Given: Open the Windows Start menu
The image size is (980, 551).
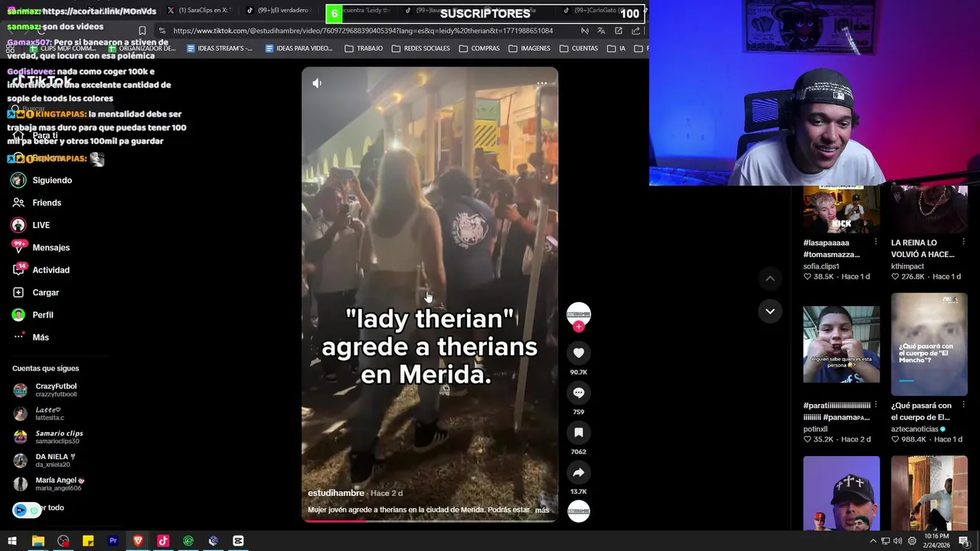Looking at the screenshot, I should pyautogui.click(x=12, y=541).
